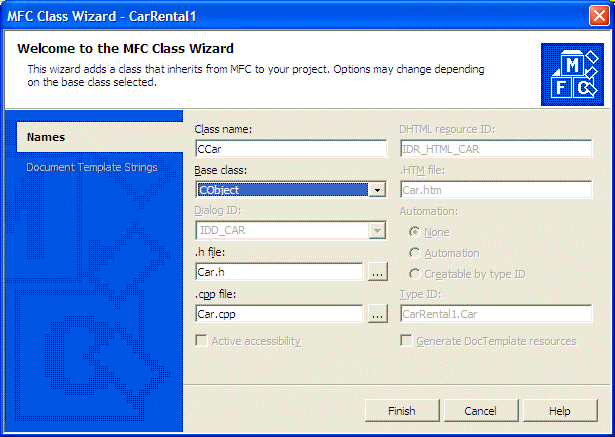Expand the Dialog ID dropdown

coord(377,231)
